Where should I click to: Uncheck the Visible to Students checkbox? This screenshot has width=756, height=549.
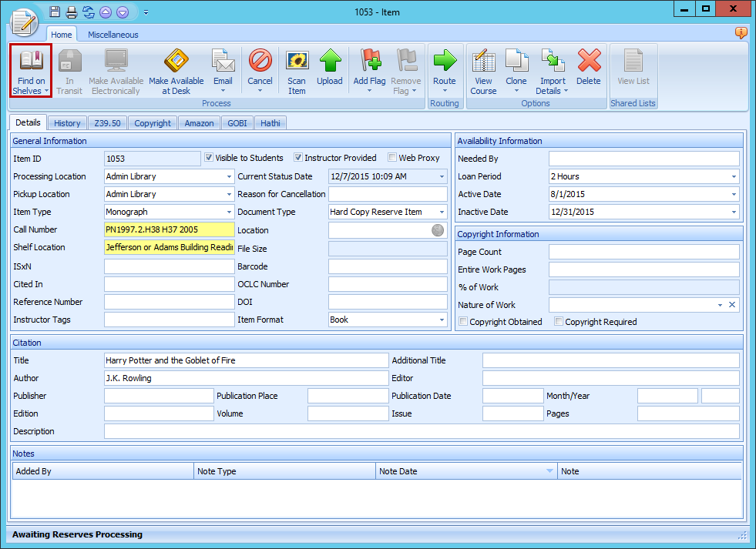point(209,158)
